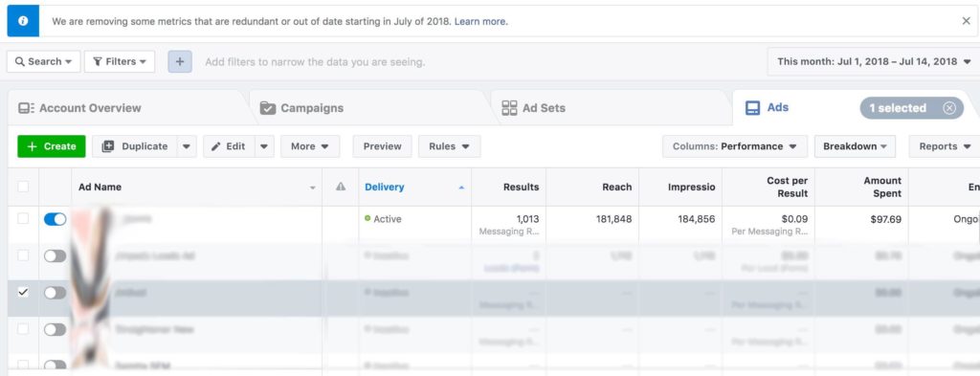Click the Ad Sets grid icon

(x=509, y=108)
